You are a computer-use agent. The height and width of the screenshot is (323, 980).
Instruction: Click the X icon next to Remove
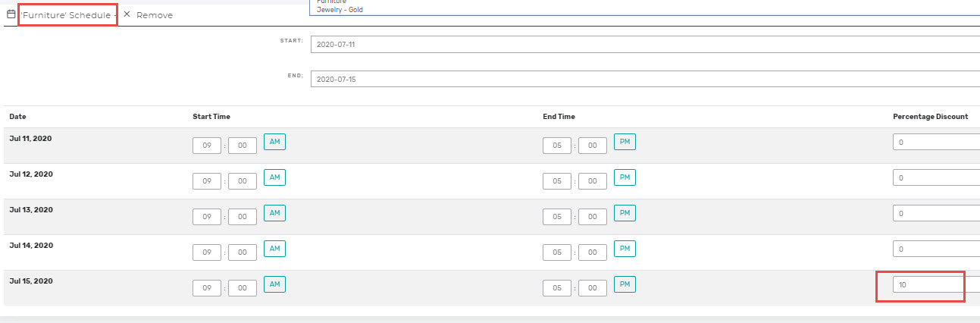click(127, 14)
